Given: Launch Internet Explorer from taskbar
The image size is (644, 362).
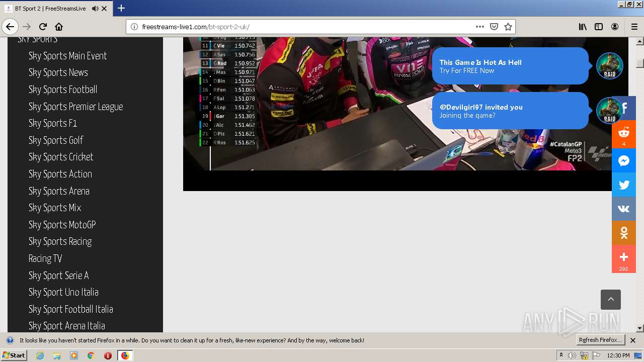Looking at the screenshot, I should [x=40, y=355].
